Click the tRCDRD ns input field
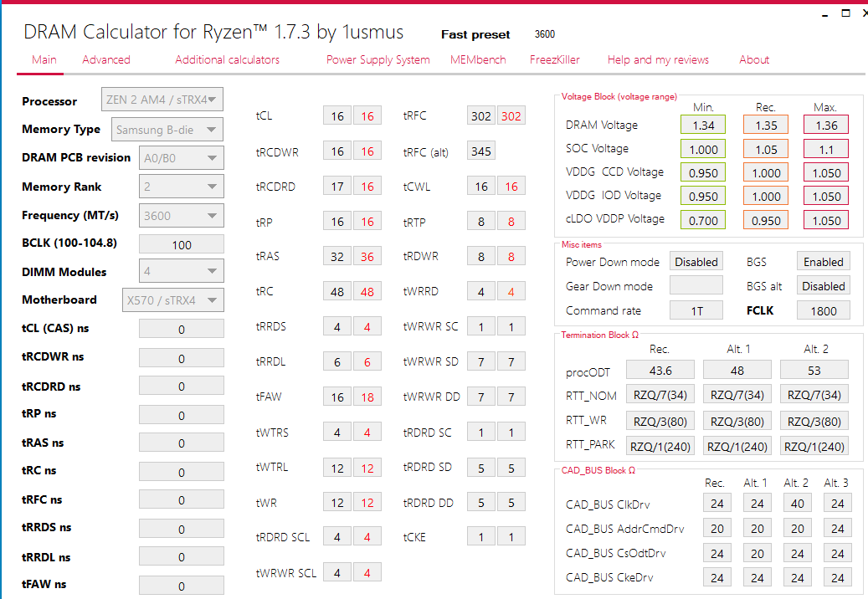This screenshot has height=599, width=868. click(x=182, y=386)
